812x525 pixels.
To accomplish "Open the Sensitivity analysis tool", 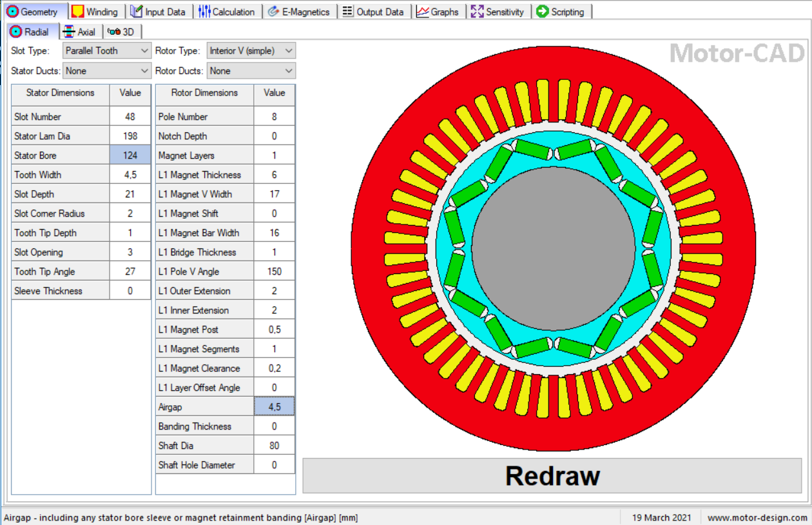I will point(498,11).
